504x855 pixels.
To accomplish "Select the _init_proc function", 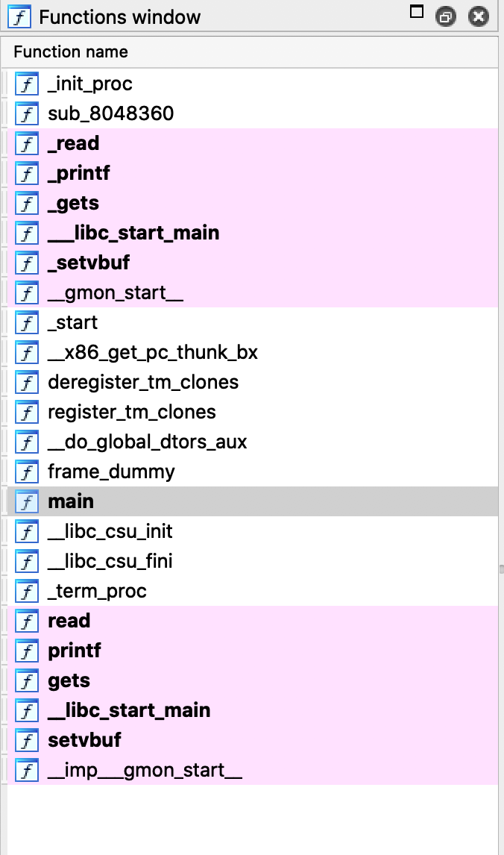I will (253, 84).
